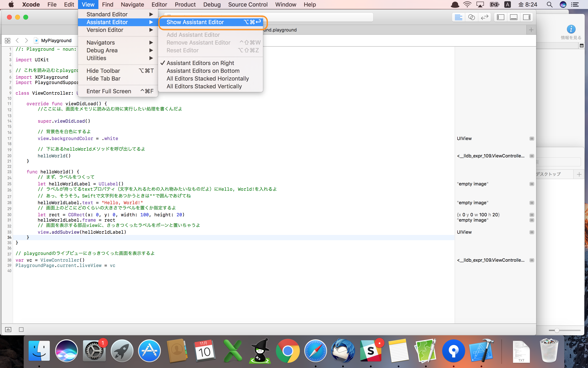The image size is (588, 368).
Task: Expand the Utilities submenu
Action: click(x=118, y=58)
